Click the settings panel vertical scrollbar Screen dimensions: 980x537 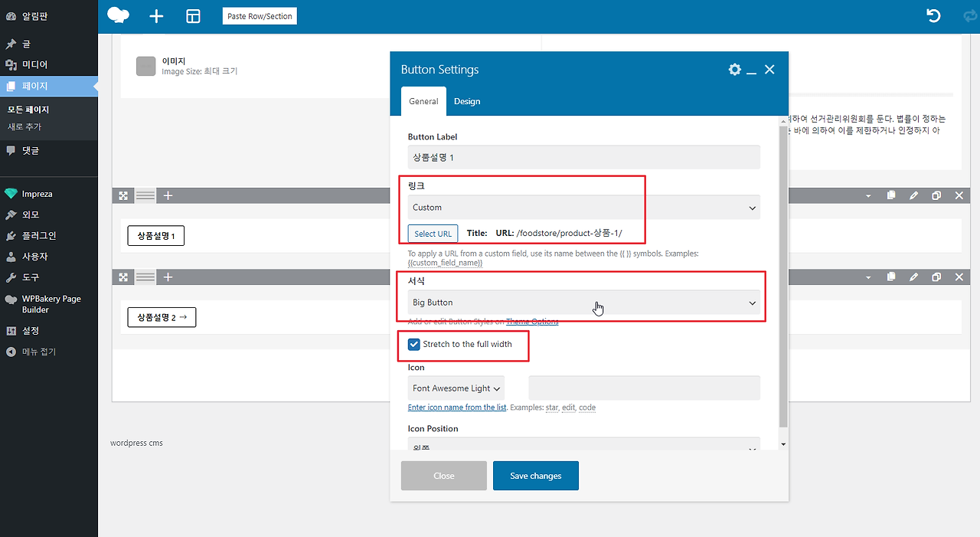[x=782, y=276]
